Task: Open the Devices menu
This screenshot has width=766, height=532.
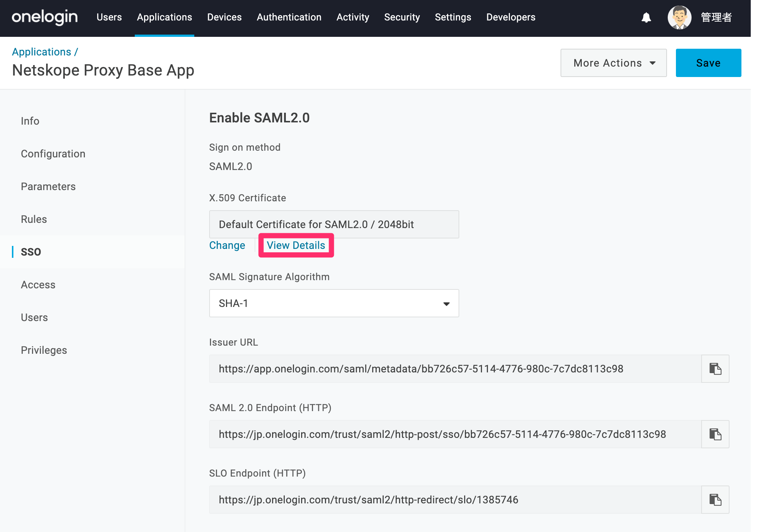Action: click(x=224, y=17)
